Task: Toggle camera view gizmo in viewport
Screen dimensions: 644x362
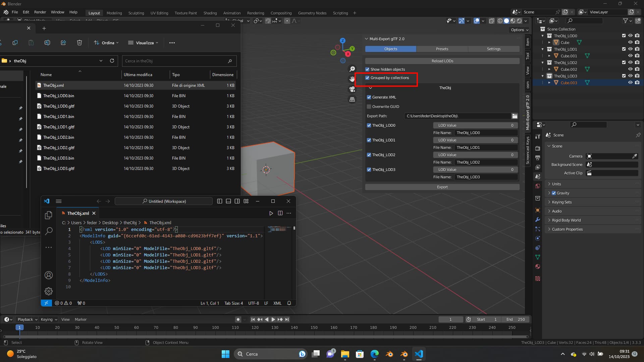Action: tap(352, 89)
